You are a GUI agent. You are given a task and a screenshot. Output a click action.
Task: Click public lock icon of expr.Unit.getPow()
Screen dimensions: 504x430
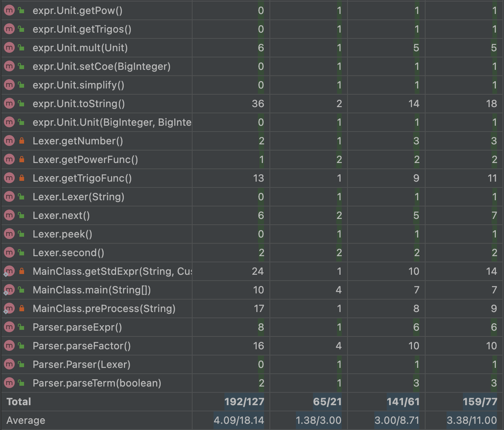point(22,10)
